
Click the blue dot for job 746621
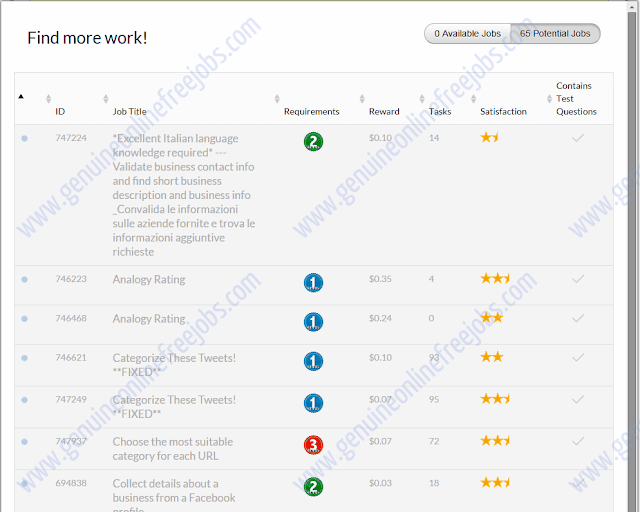(x=24, y=358)
